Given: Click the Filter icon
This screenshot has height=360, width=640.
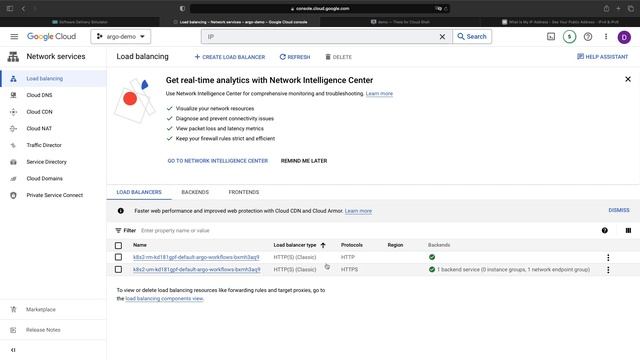Looking at the screenshot, I should 118,231.
